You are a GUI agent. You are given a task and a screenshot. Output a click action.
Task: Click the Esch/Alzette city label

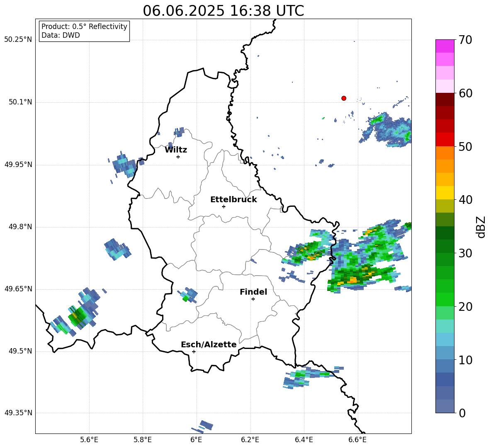(x=209, y=344)
